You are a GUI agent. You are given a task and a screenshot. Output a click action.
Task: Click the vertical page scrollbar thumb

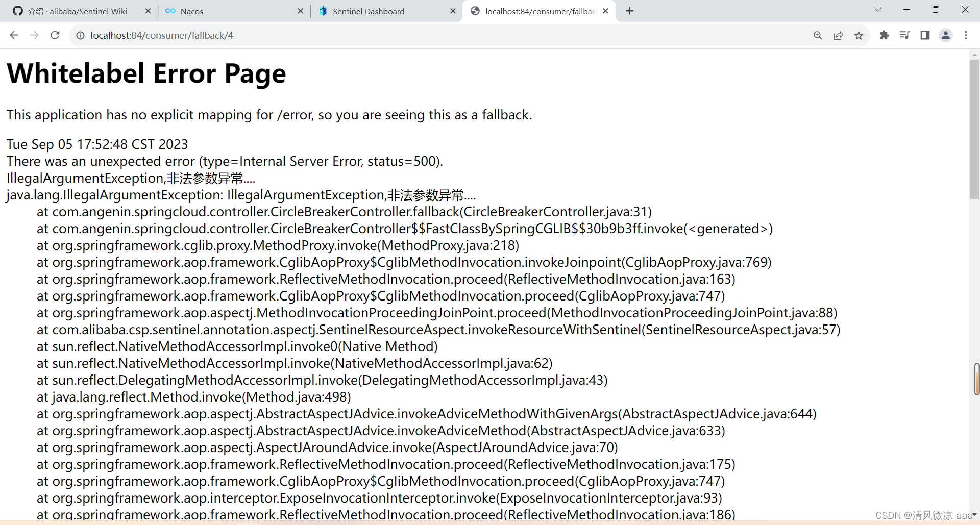coord(974,130)
